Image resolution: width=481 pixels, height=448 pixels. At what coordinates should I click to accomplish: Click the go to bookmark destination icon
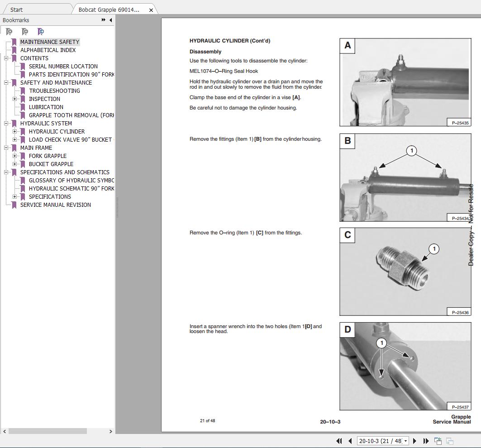click(40, 32)
